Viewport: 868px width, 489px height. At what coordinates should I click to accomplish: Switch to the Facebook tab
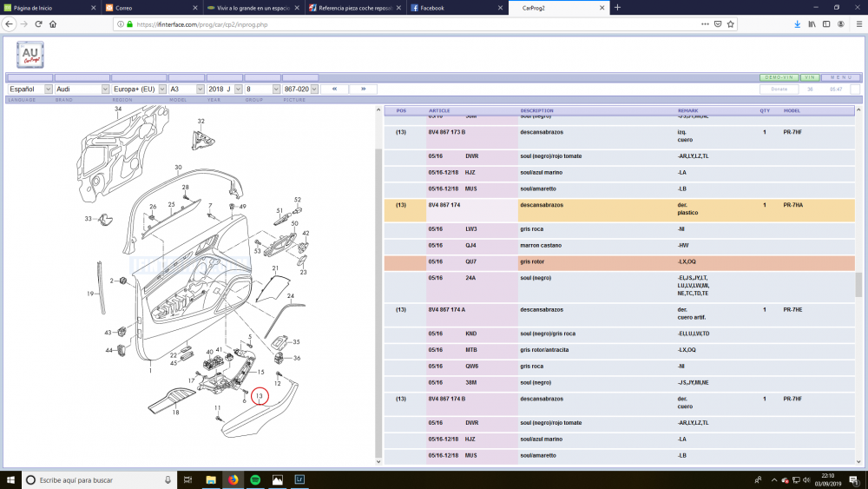pos(457,8)
